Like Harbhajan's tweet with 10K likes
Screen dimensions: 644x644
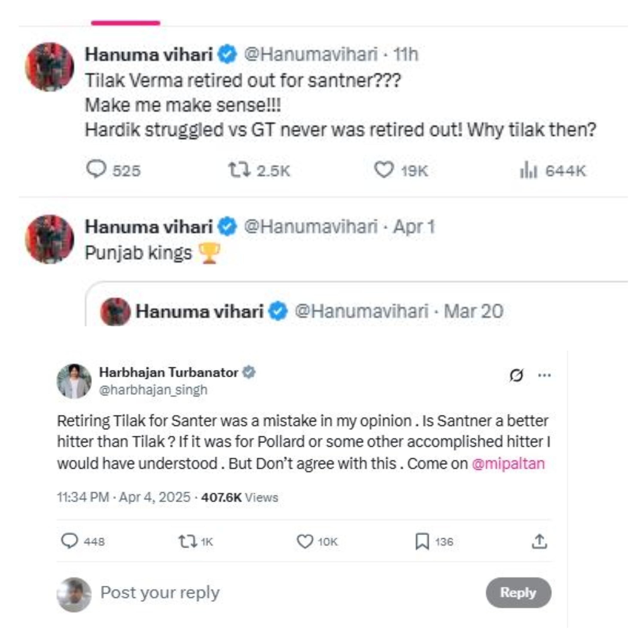tap(305, 541)
